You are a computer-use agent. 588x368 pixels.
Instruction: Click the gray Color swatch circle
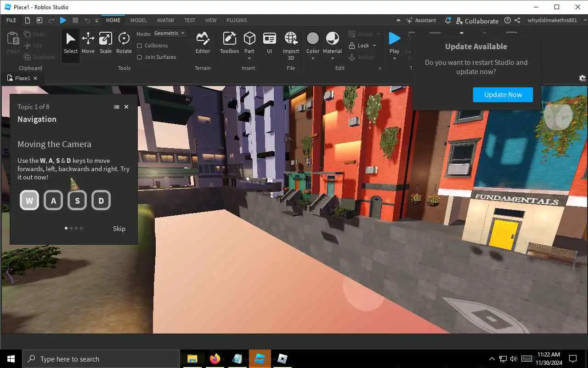[313, 38]
